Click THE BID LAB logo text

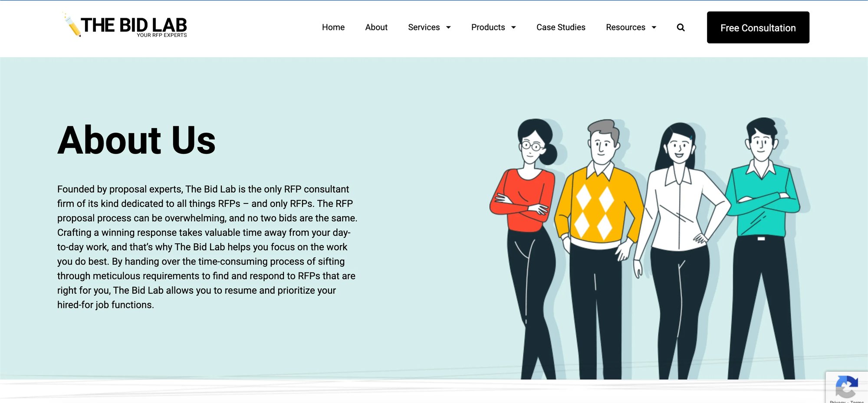[x=134, y=25]
